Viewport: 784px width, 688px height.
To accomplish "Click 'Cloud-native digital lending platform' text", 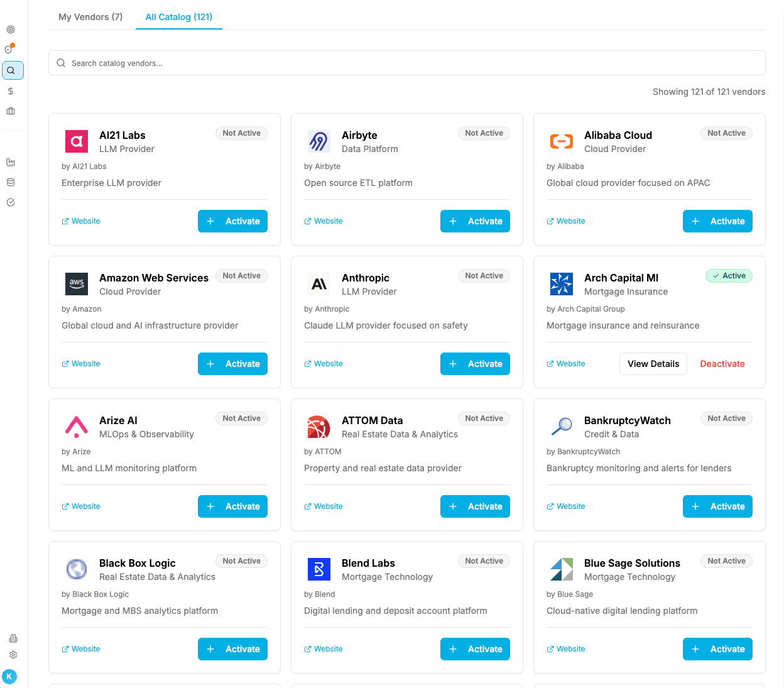I will [x=622, y=611].
